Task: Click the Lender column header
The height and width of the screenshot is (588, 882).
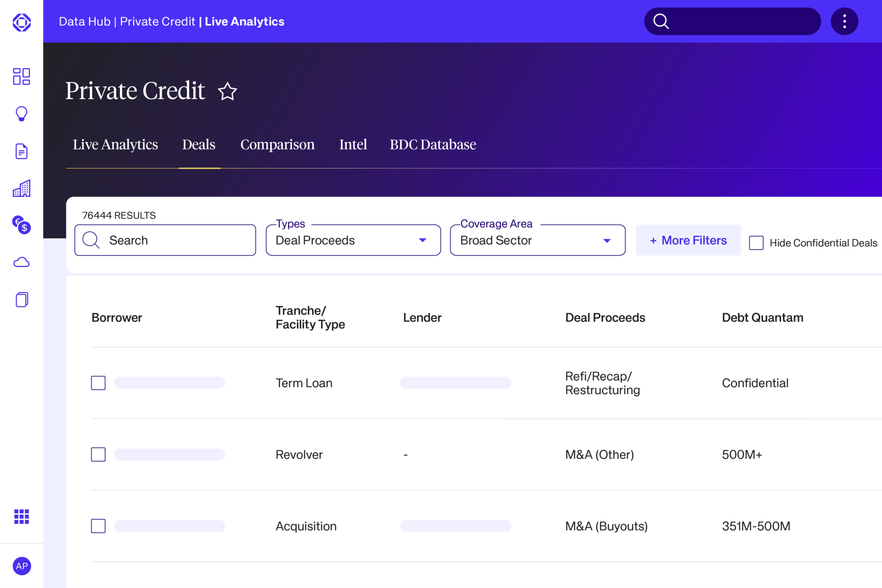Action: pyautogui.click(x=422, y=317)
